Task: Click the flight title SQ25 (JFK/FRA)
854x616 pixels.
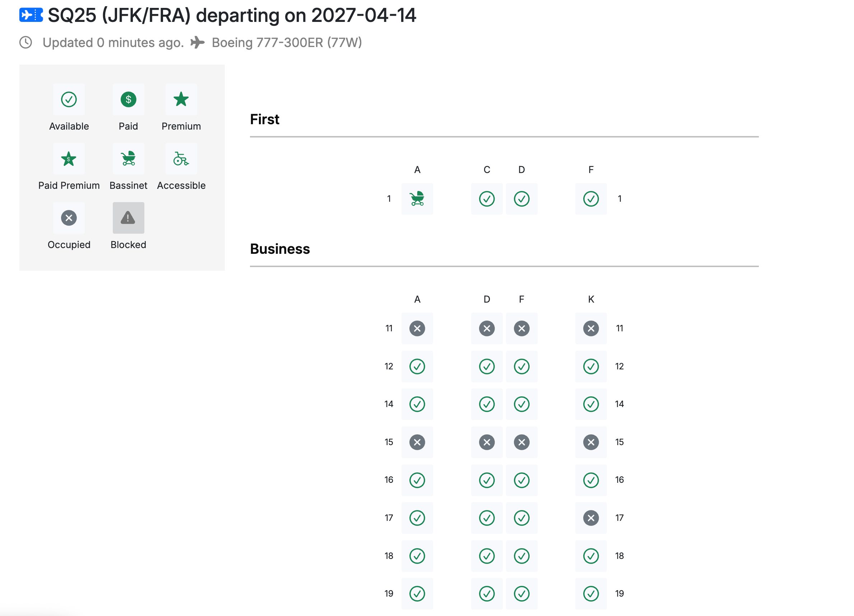Action: pos(119,15)
